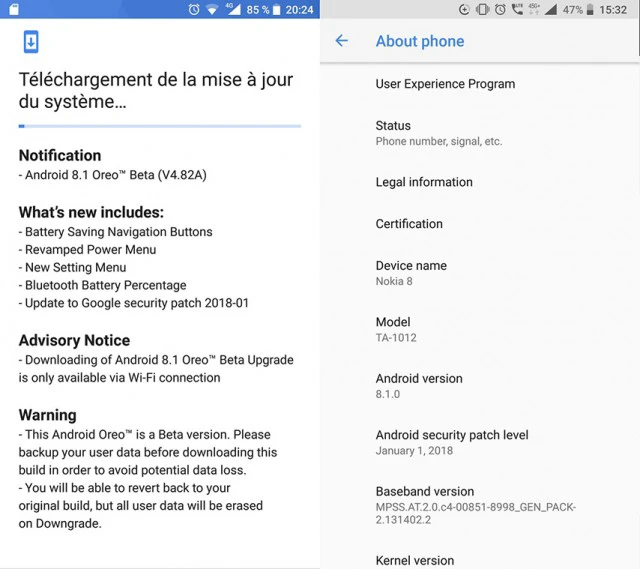Image resolution: width=640 pixels, height=569 pixels.
Task: Tap Battery Saving Navigation Buttons line
Action: [x=116, y=232]
